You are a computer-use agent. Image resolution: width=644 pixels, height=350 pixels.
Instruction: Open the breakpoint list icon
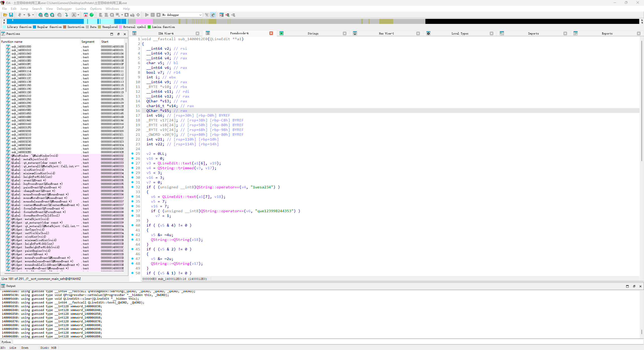pyautogui.click(x=222, y=15)
